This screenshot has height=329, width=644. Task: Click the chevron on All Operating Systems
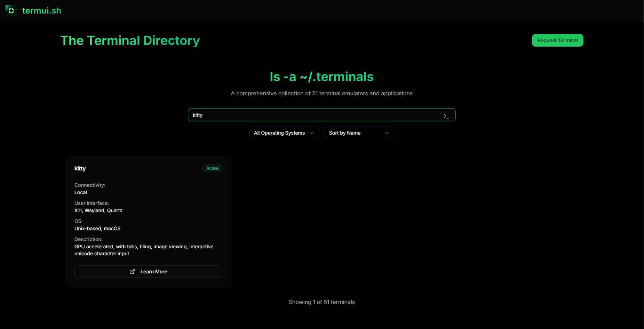pos(312,133)
